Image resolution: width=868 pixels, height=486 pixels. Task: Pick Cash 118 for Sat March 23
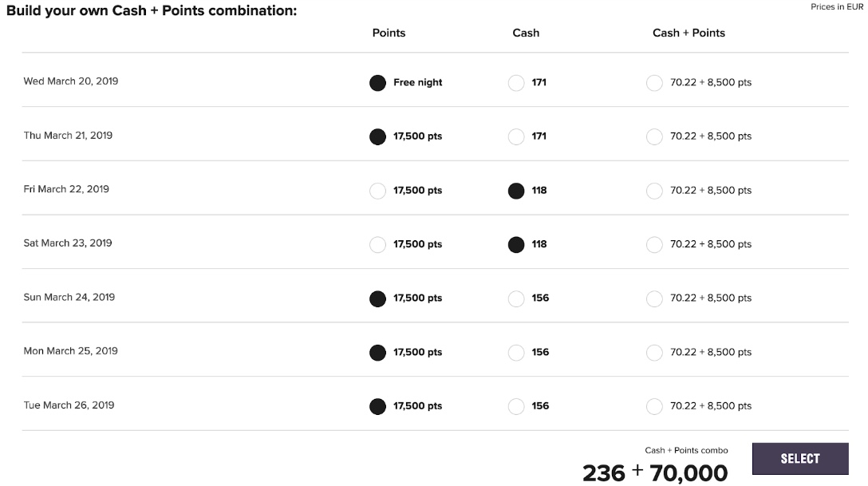516,245
